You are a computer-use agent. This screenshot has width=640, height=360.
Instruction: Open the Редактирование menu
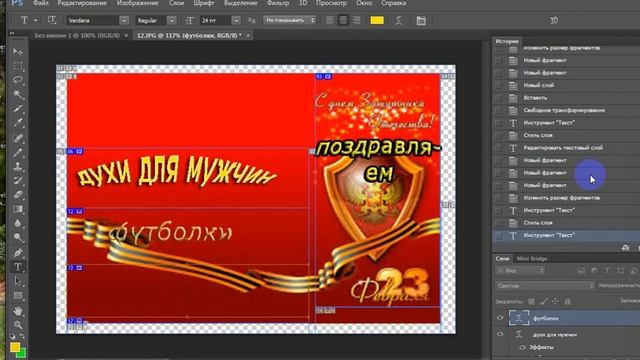(82, 3)
